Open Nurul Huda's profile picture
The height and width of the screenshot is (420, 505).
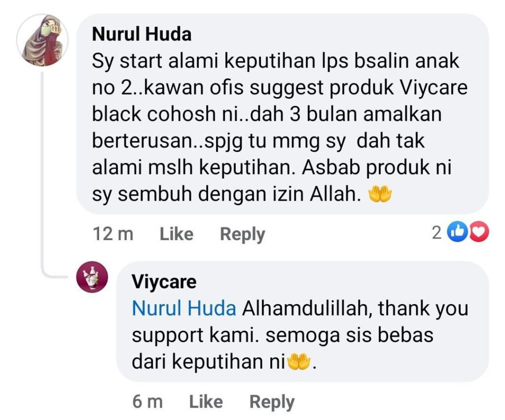(x=42, y=40)
